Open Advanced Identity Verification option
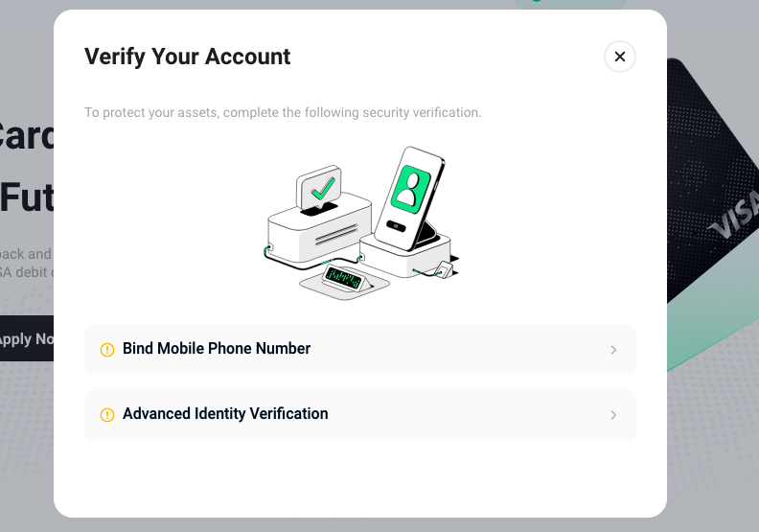 [x=360, y=415]
